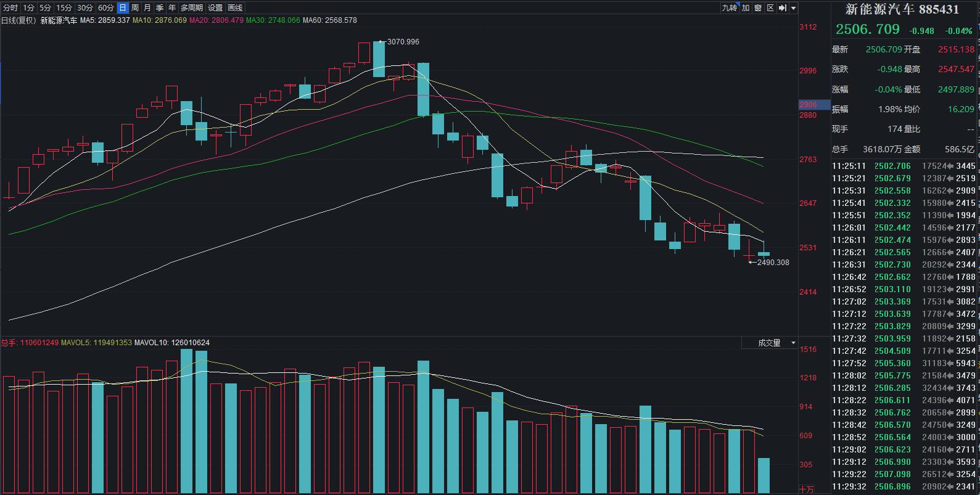This screenshot has width=980, height=495.
Task: Open the 设置 chart settings
Action: pos(215,8)
